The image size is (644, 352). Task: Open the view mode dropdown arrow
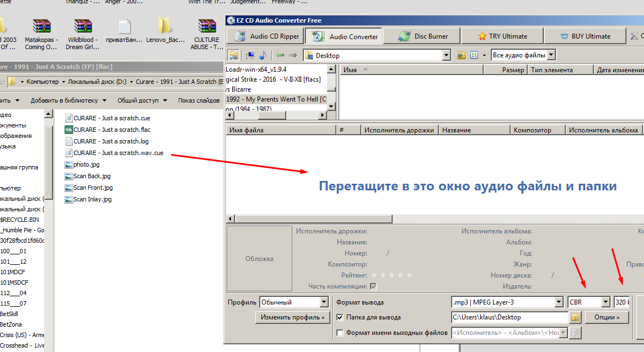click(x=484, y=55)
